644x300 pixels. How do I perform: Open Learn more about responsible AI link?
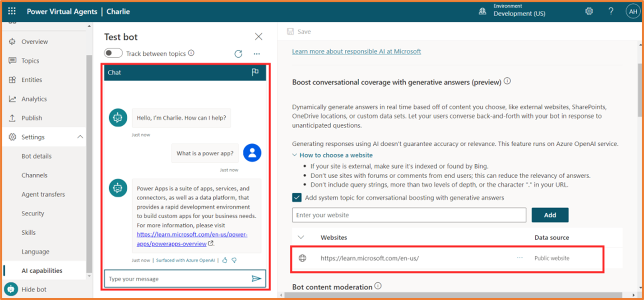point(356,51)
